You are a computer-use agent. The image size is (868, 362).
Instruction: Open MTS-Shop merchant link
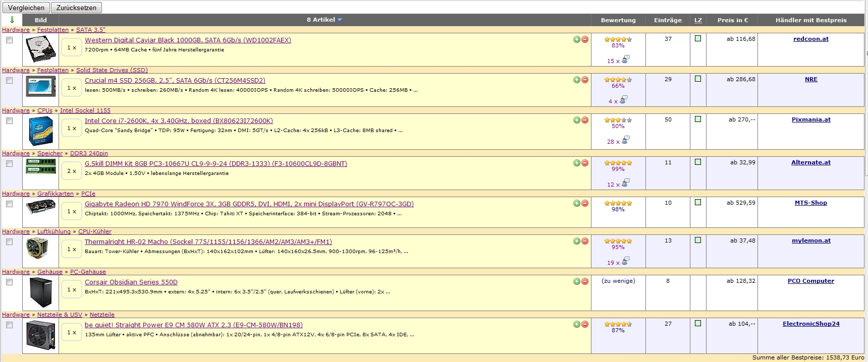click(811, 203)
